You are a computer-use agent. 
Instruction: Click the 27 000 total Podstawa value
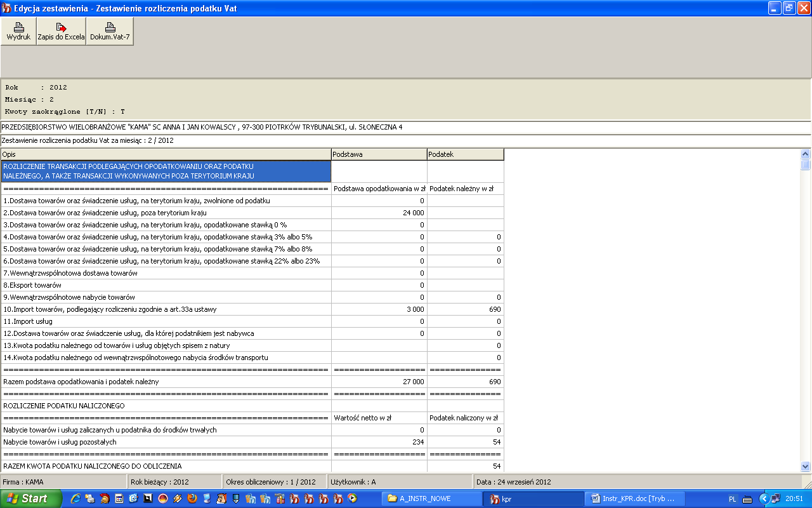click(x=379, y=382)
